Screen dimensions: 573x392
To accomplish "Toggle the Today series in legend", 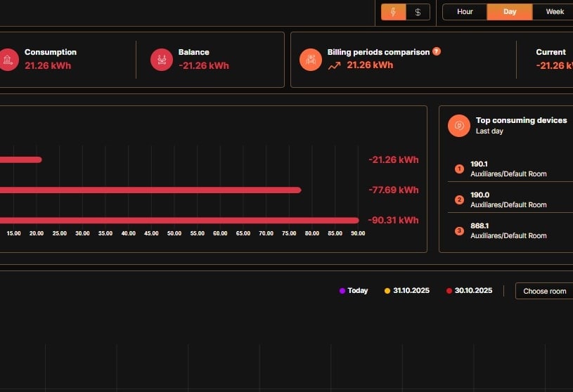I will (x=354, y=291).
